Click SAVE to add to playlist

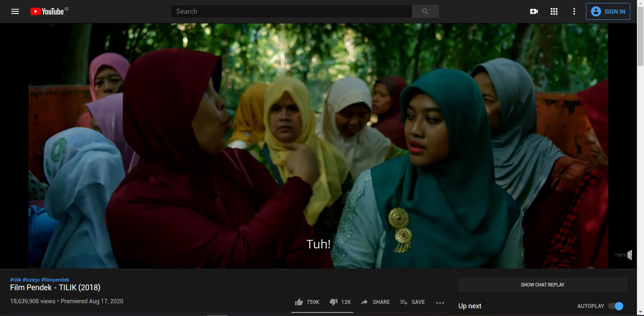tap(412, 302)
